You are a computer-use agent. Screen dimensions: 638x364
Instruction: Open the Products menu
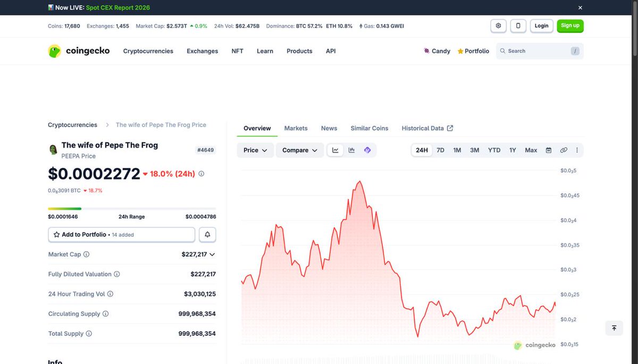[x=299, y=51]
